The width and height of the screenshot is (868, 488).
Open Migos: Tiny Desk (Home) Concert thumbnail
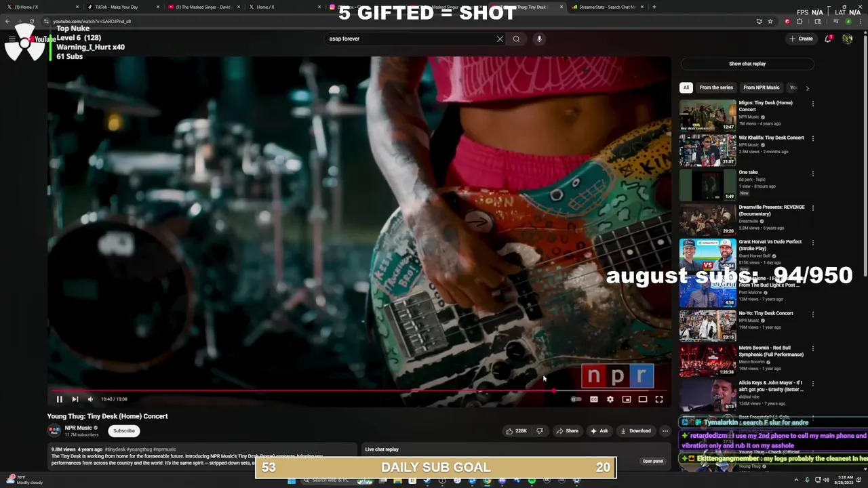[707, 116]
